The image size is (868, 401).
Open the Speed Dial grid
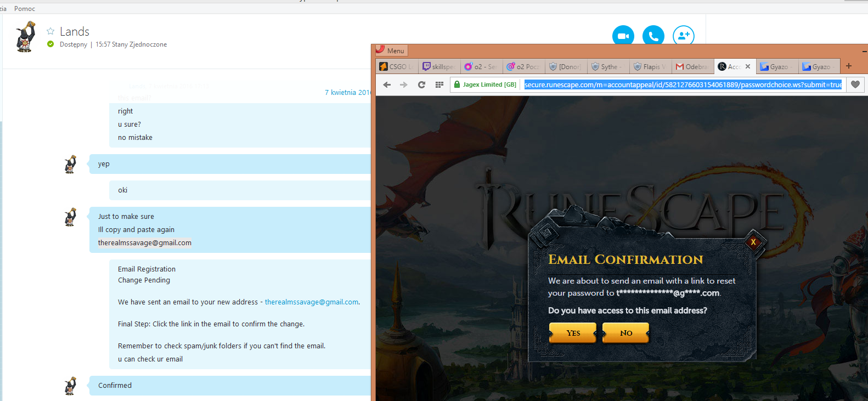(439, 84)
